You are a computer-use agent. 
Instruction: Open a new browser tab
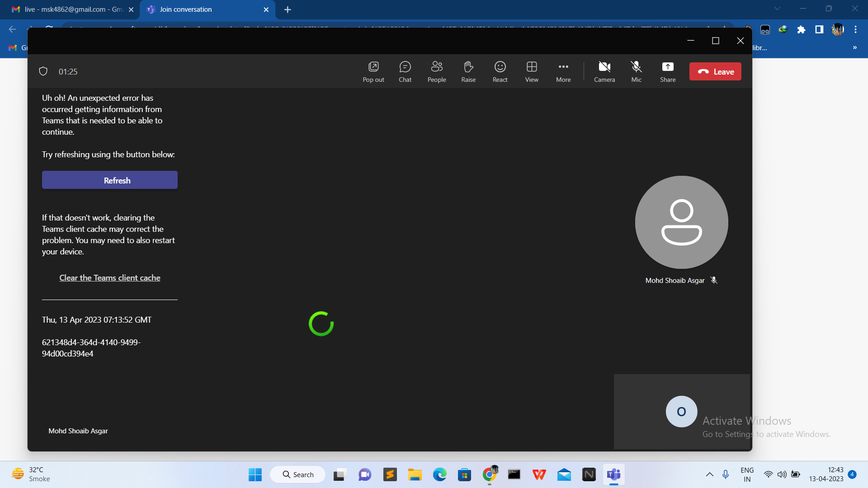tap(288, 9)
